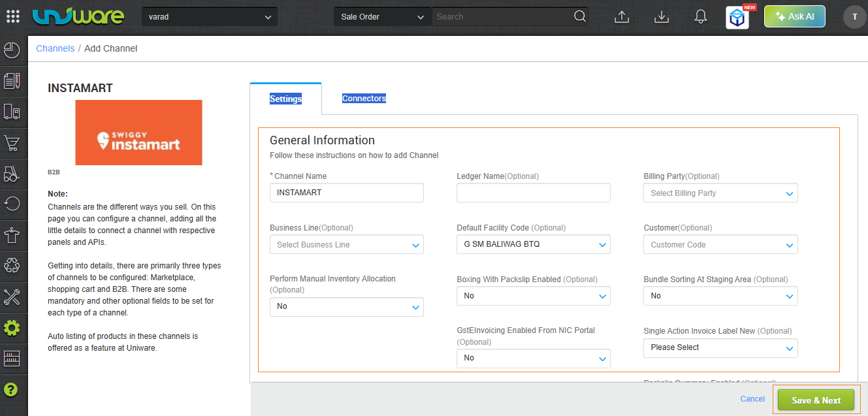Open the forklift sidebar icon

click(x=12, y=174)
